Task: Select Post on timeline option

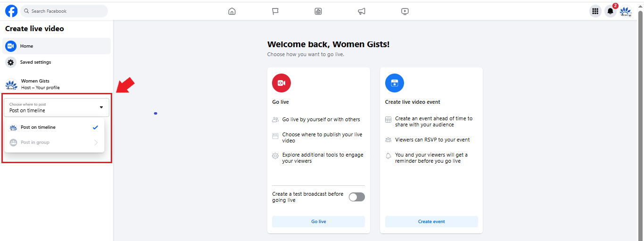Action: [54, 127]
